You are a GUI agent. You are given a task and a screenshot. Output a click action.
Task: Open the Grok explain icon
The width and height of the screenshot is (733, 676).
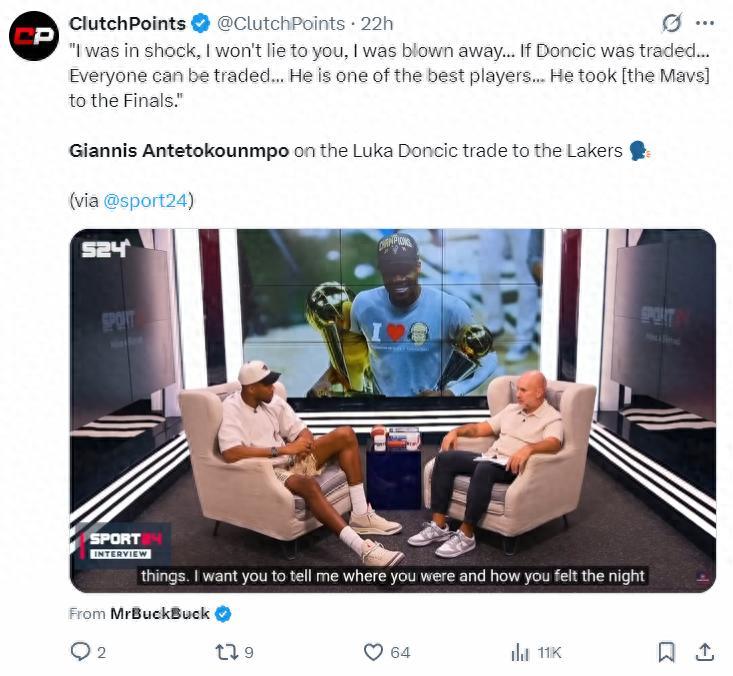pyautogui.click(x=672, y=22)
